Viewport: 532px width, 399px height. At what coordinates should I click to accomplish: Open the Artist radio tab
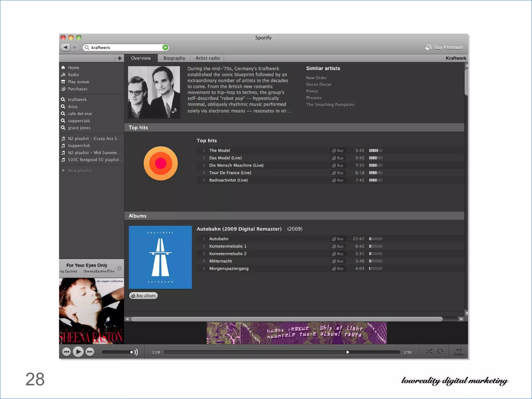(x=208, y=58)
